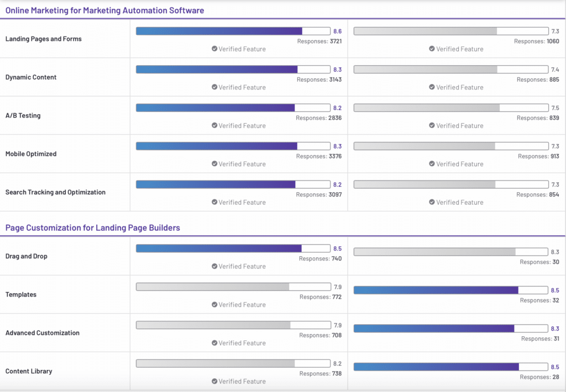Screen dimensions: 566x392
Task: Click the verified checkmark icon under the Dynamic Content 7.4 rating
Action: point(432,87)
